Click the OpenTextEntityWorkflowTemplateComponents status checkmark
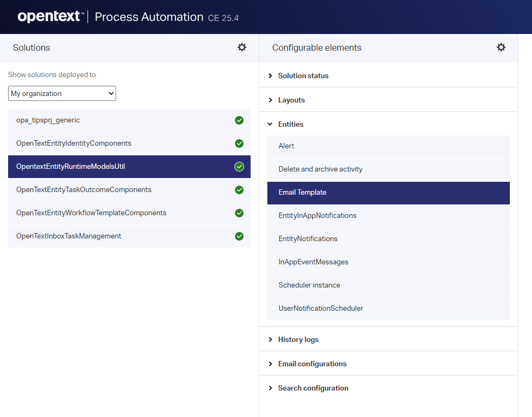This screenshot has height=417, width=532. (x=239, y=213)
